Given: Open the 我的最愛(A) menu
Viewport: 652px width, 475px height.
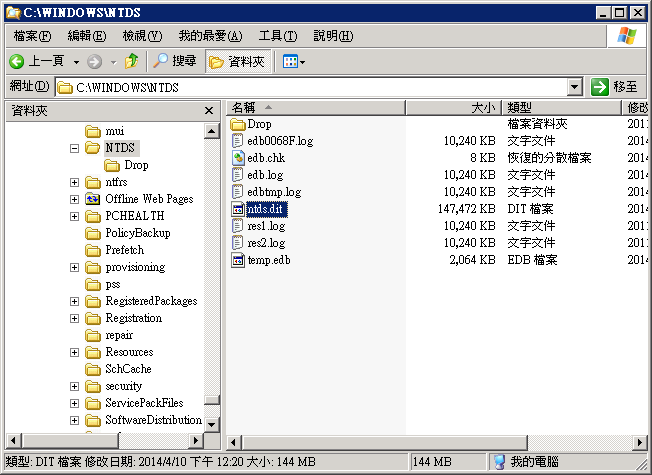Looking at the screenshot, I should point(210,36).
